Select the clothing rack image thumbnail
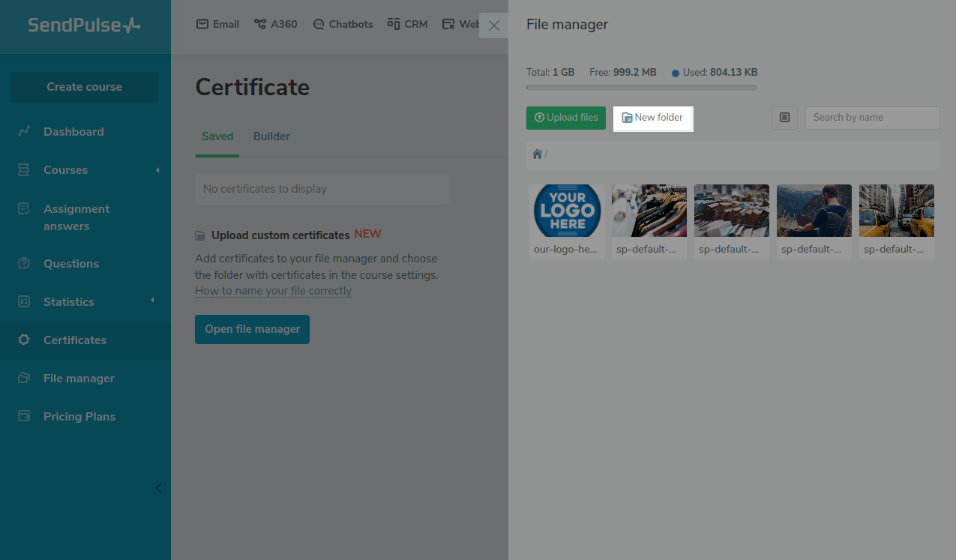The height and width of the screenshot is (560, 956). 649,211
